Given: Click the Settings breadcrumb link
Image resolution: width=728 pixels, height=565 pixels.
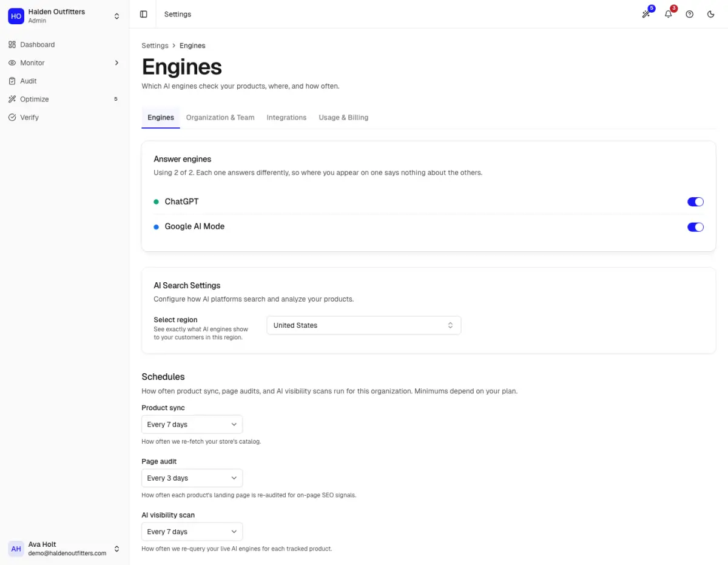Looking at the screenshot, I should coord(155,46).
